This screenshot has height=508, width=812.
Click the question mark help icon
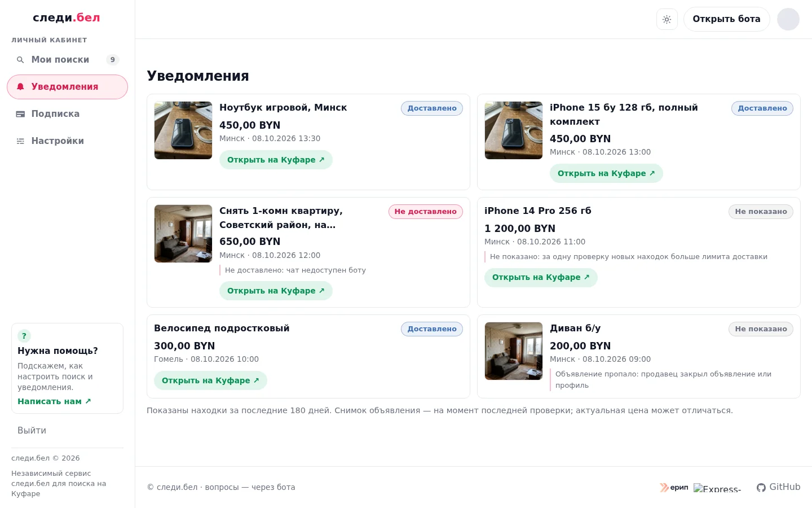pyautogui.click(x=24, y=336)
